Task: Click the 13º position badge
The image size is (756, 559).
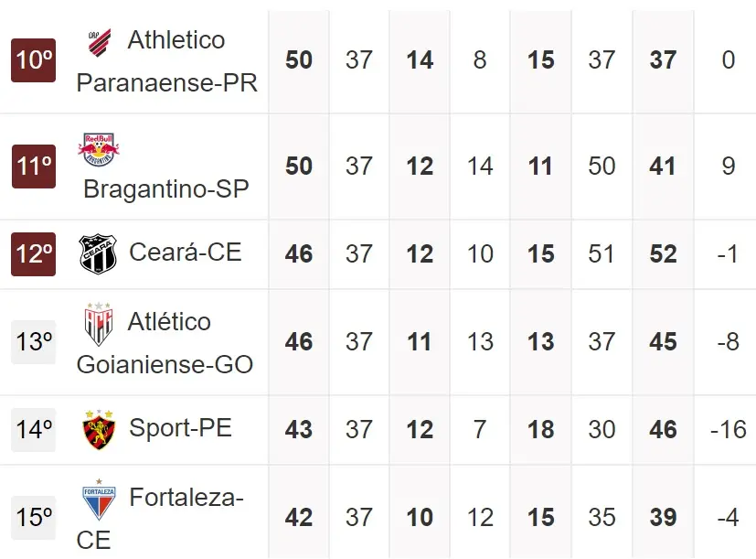Action: (x=34, y=342)
